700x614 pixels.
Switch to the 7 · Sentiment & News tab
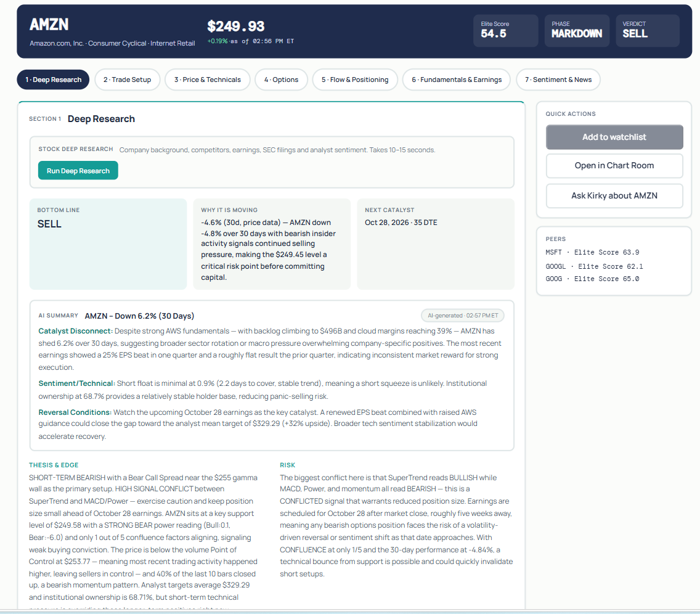click(558, 80)
